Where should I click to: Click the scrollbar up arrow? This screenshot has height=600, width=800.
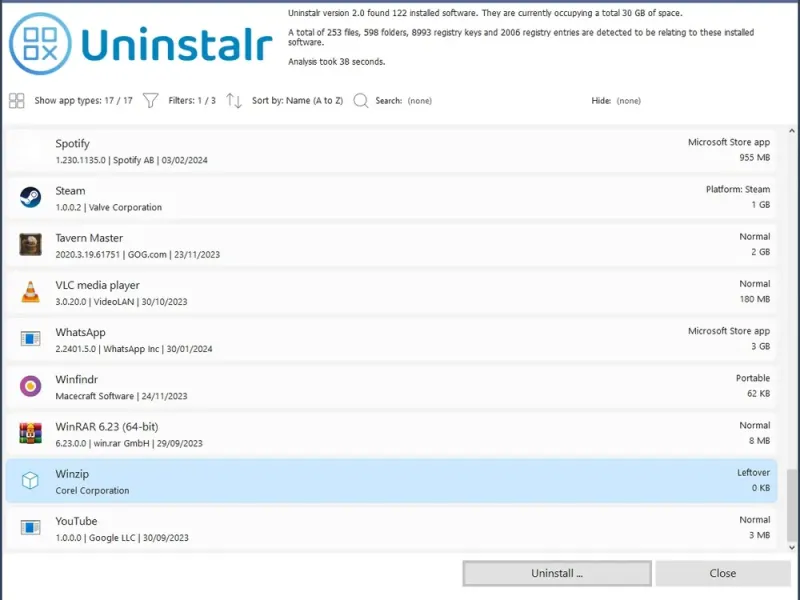point(792,131)
